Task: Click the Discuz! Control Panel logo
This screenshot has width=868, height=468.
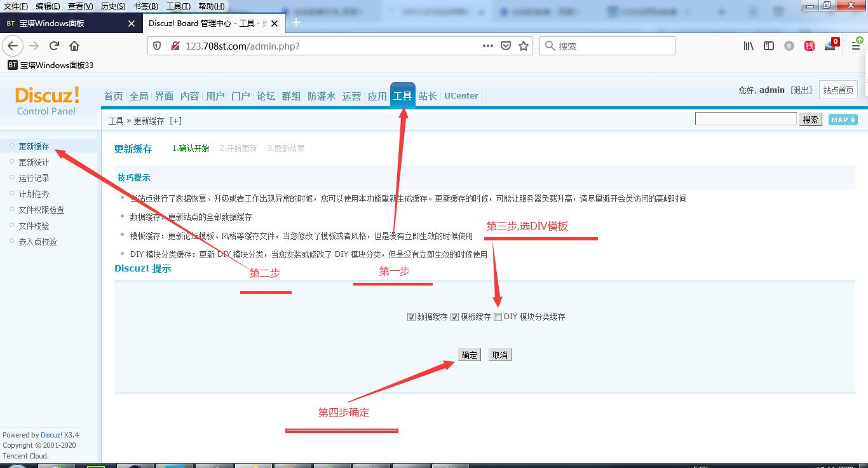Action: pos(47,102)
